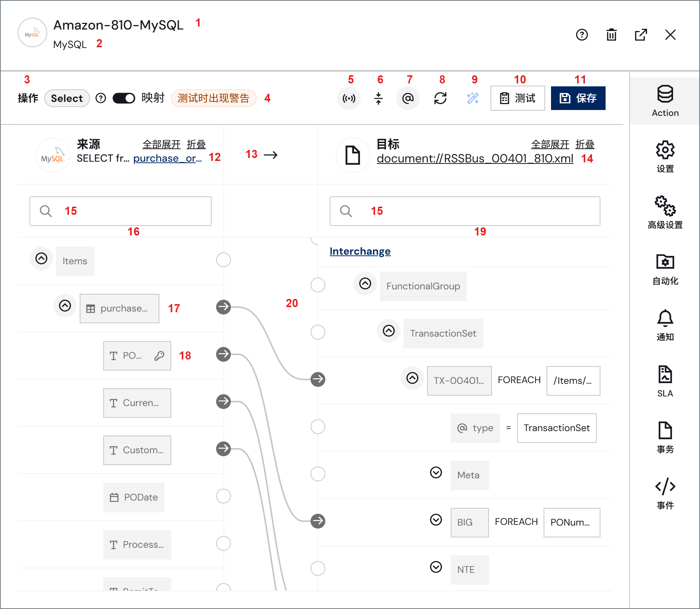Click the Interchange target link

click(360, 251)
